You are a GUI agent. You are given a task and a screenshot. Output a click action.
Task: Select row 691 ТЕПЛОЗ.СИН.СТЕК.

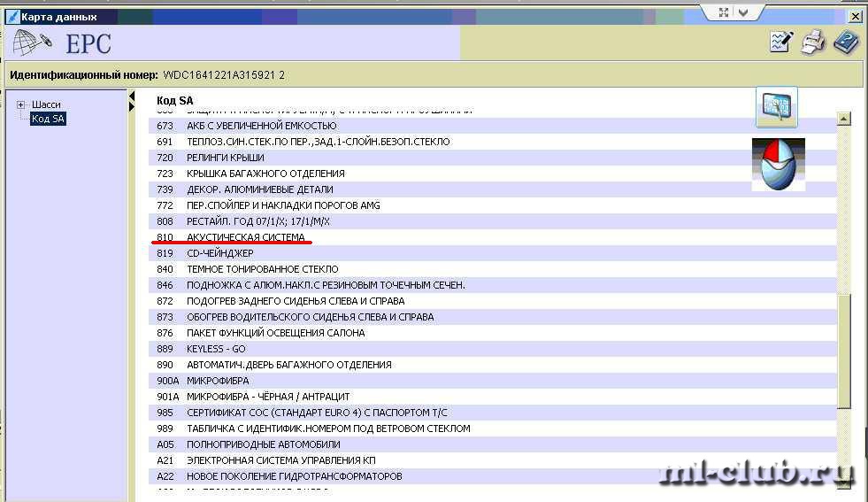(x=492, y=142)
